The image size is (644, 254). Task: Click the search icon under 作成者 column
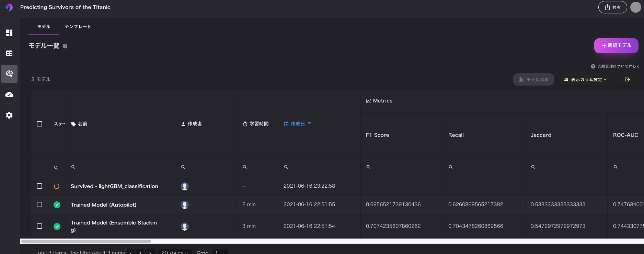tap(183, 167)
